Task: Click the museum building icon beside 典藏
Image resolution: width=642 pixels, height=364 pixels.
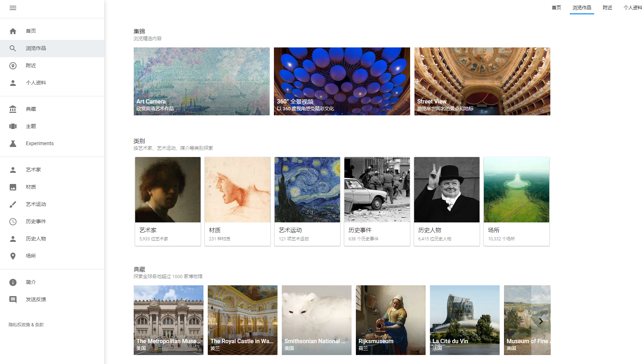Action: tap(13, 109)
